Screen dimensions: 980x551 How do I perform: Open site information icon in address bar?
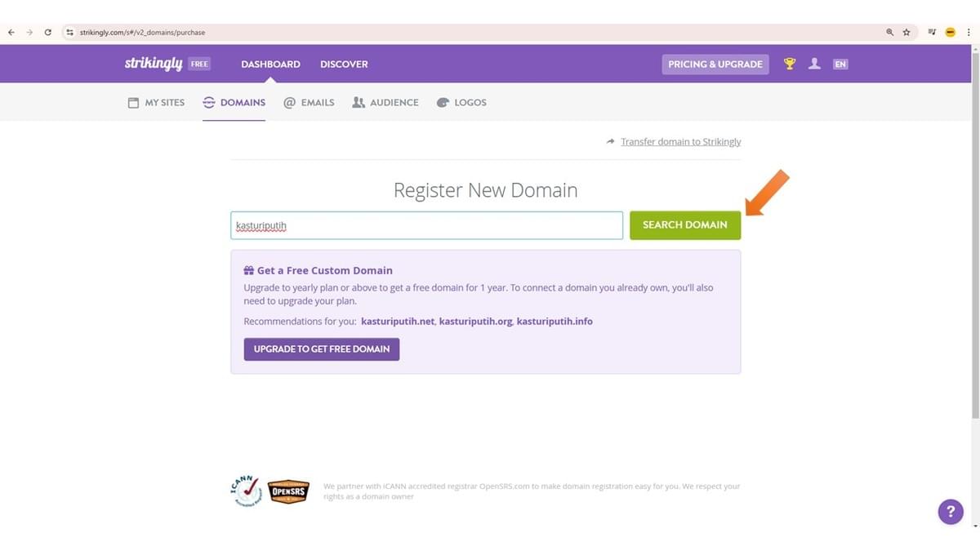click(x=70, y=33)
